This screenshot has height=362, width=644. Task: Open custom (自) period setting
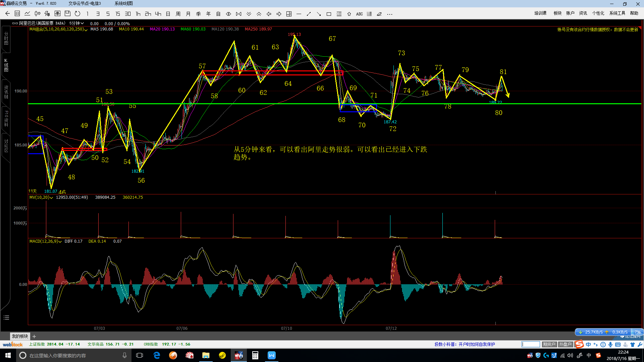(x=218, y=14)
